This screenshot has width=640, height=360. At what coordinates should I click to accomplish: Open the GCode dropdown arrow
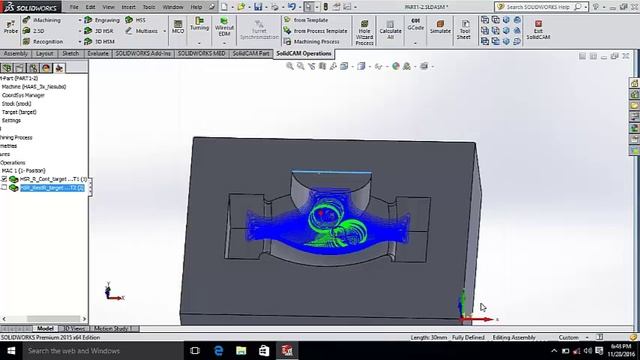(x=415, y=42)
